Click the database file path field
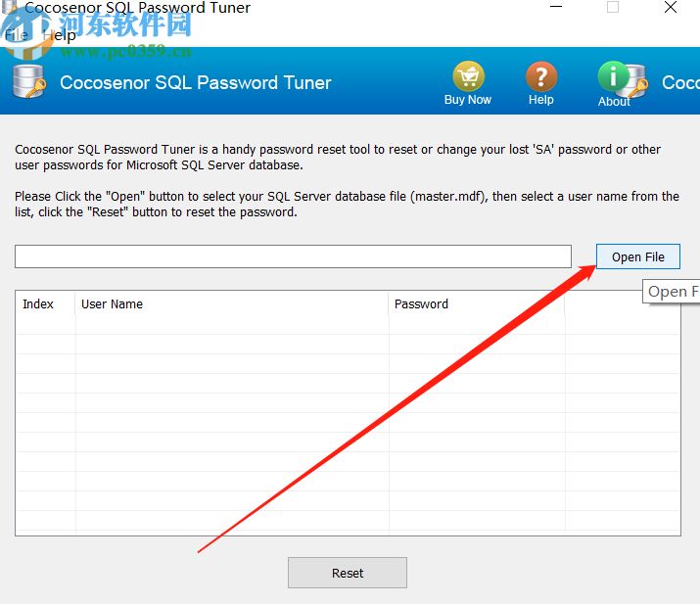This screenshot has width=700, height=604. tap(293, 256)
